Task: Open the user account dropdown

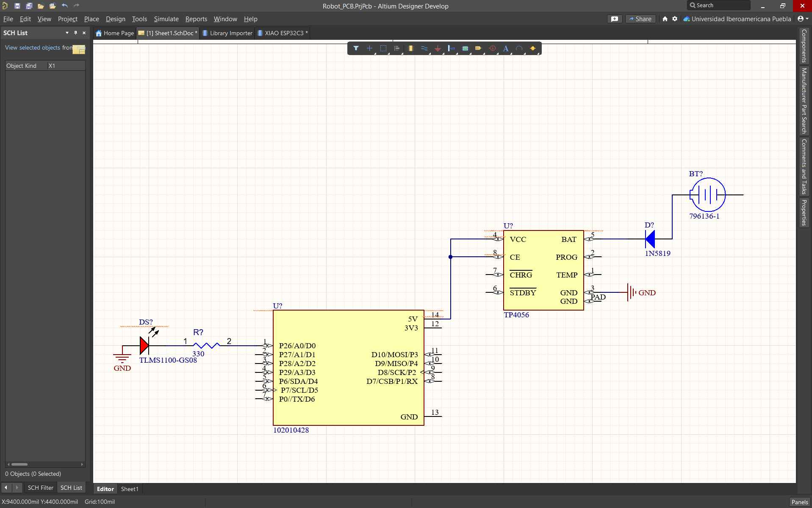Action: [803, 19]
